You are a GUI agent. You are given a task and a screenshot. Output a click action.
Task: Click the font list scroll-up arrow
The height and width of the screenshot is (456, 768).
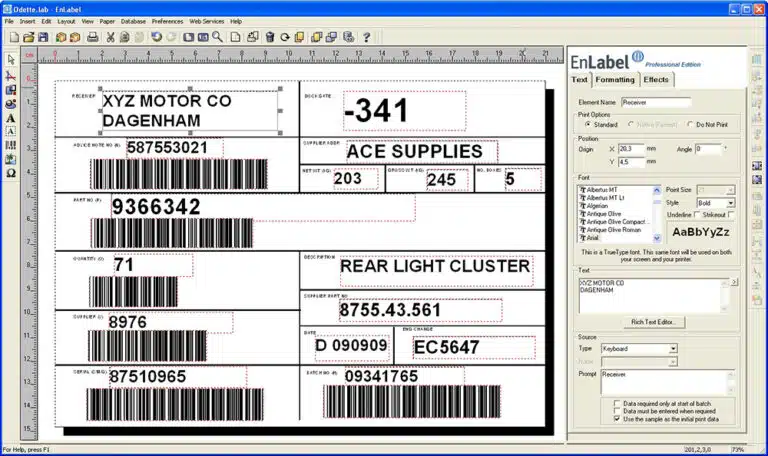pos(657,190)
